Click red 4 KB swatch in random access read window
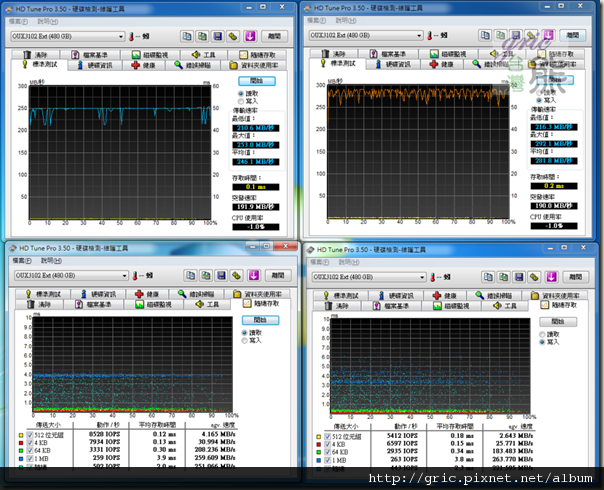 click(21, 443)
